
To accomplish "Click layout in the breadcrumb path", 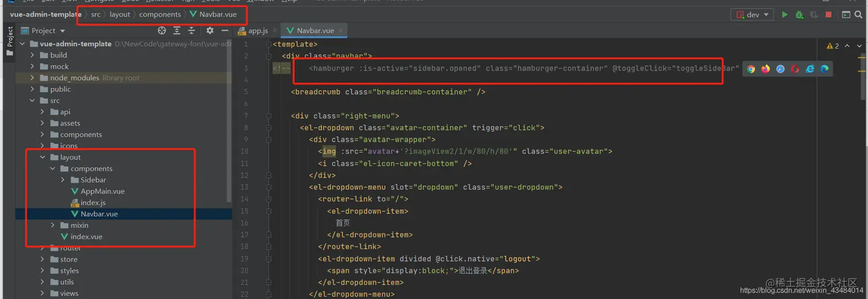I will 120,14.
